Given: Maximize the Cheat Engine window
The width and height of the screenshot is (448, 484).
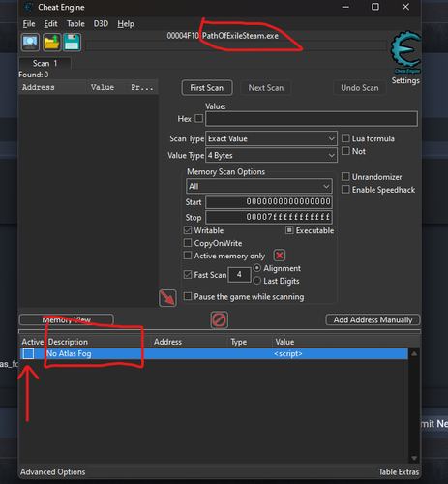Looking at the screenshot, I should 375,7.
